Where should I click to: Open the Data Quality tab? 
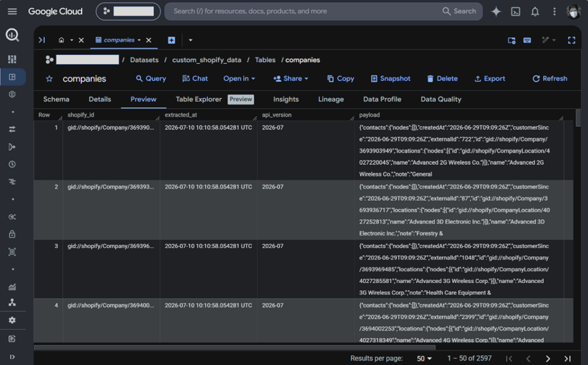point(441,99)
